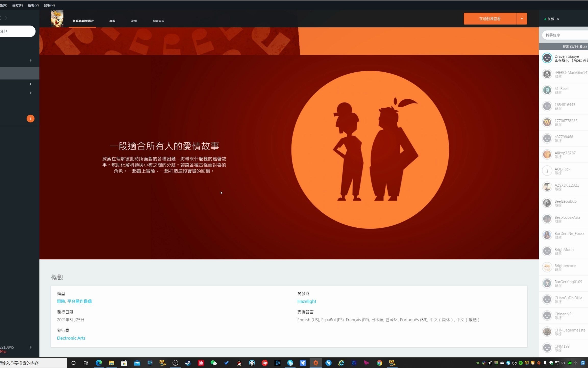The width and height of the screenshot is (588, 368).
Task: Select friend ChinanNPi
Action: pos(563,316)
